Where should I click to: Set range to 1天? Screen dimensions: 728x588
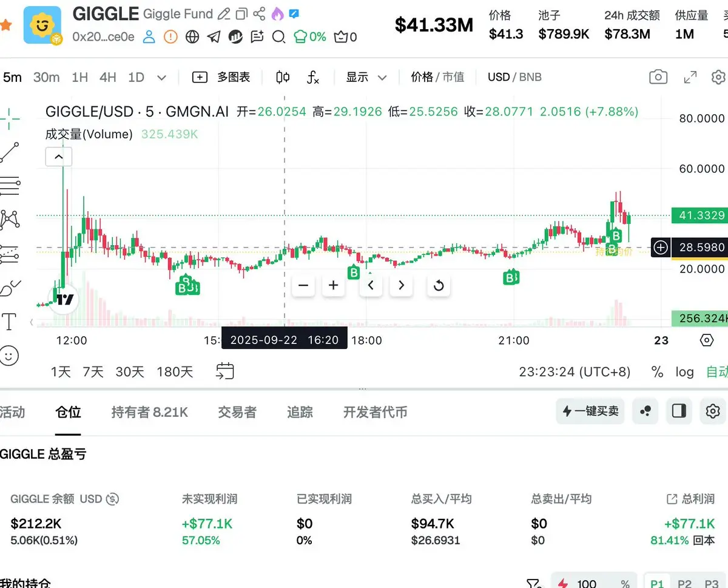(61, 371)
